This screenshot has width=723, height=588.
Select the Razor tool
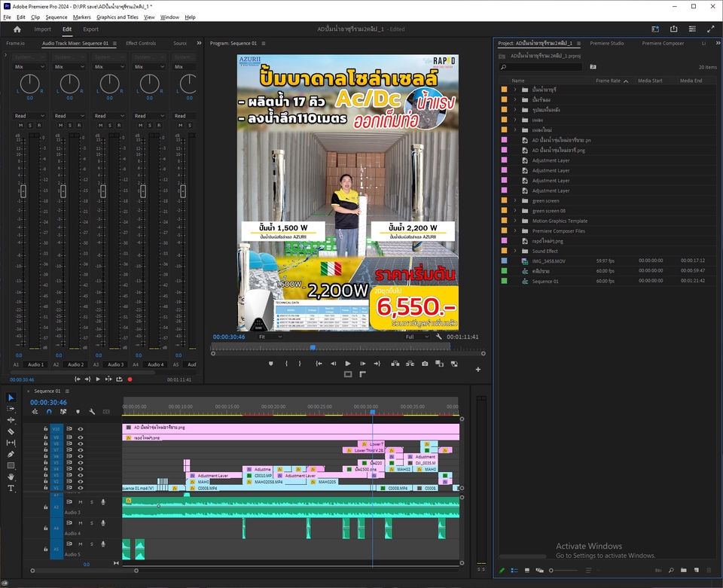tap(11, 431)
